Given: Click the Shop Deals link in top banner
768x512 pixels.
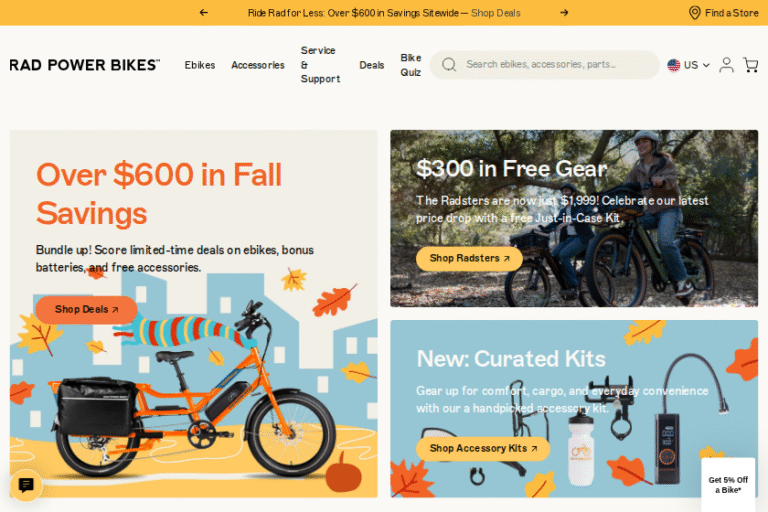Looking at the screenshot, I should tap(496, 13).
